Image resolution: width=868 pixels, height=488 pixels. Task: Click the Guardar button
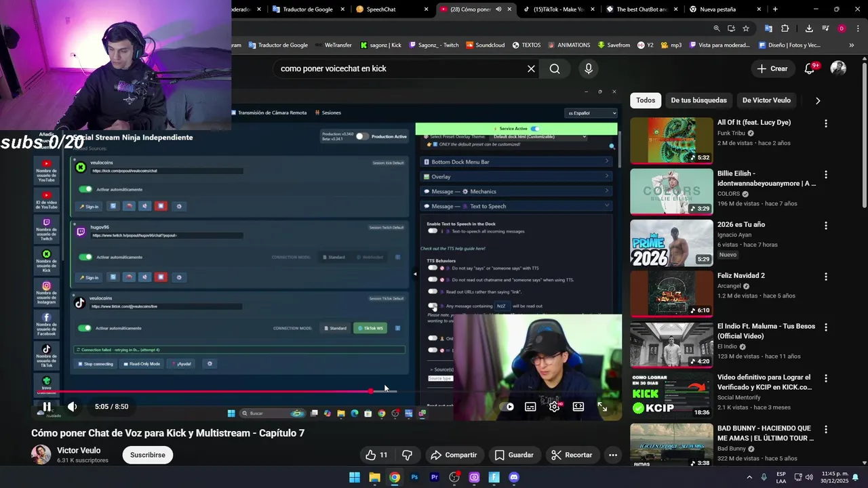tap(514, 455)
